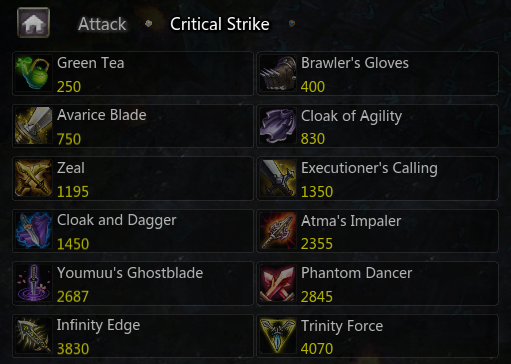Choose the Phantom Dancer icon

coord(278,283)
